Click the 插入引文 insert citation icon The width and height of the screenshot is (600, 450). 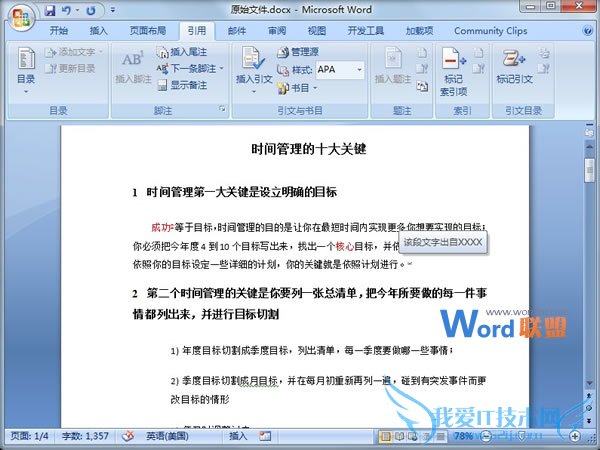point(253,59)
